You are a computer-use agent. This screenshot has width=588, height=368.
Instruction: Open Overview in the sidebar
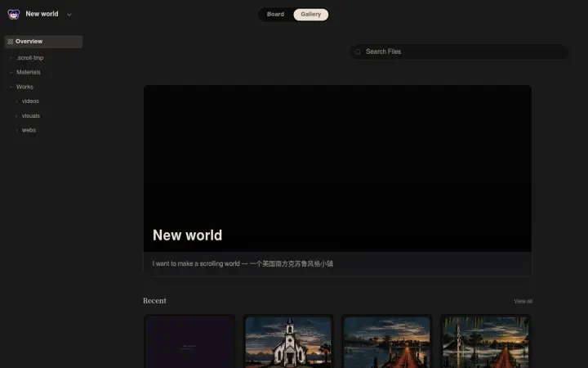[44, 42]
